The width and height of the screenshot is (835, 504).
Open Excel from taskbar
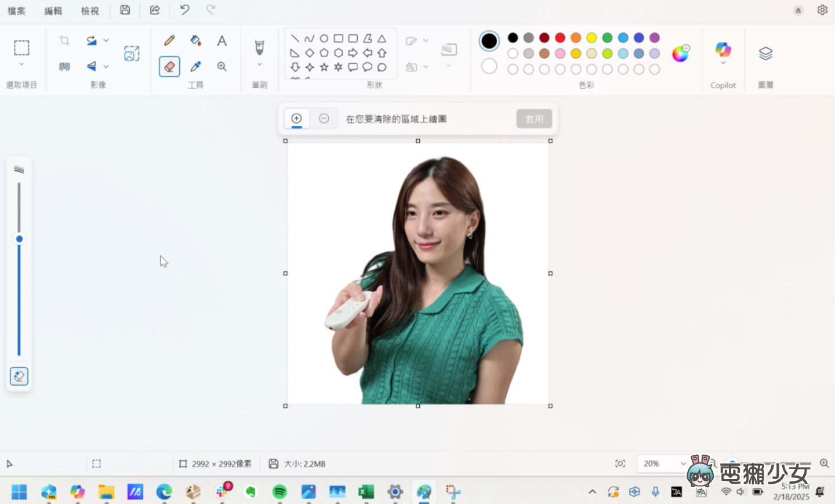click(366, 492)
